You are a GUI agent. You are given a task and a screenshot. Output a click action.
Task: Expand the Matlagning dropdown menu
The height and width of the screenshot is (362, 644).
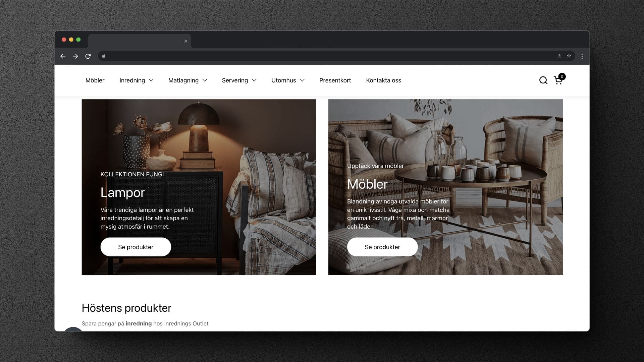187,80
